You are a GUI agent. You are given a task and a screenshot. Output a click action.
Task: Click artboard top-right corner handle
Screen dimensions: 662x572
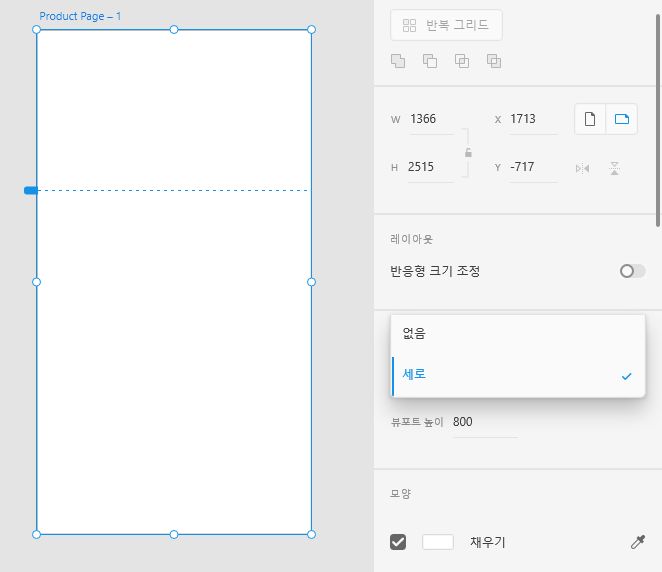(x=312, y=30)
